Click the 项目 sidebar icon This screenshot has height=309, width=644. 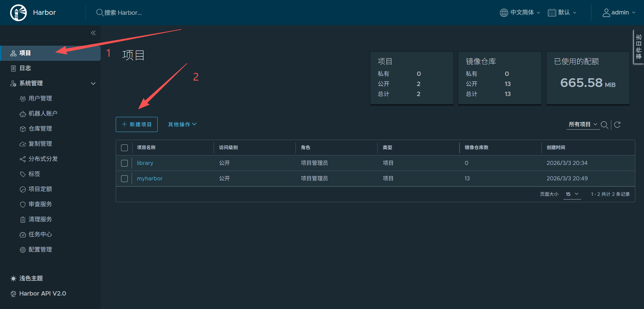(x=13, y=53)
